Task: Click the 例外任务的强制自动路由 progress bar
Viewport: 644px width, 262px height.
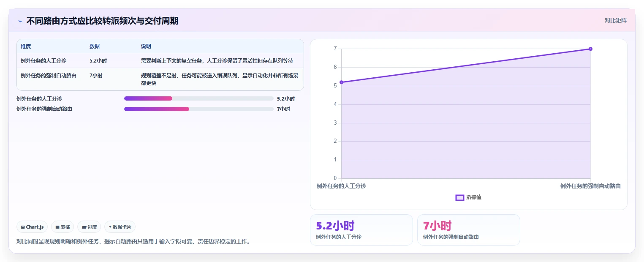Action: click(x=199, y=109)
